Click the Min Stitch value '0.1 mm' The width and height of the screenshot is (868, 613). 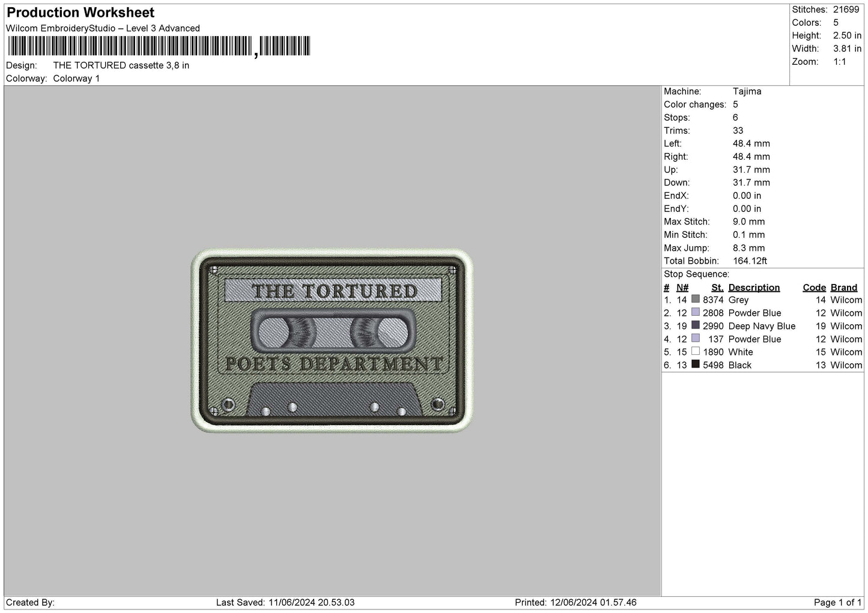pos(749,235)
